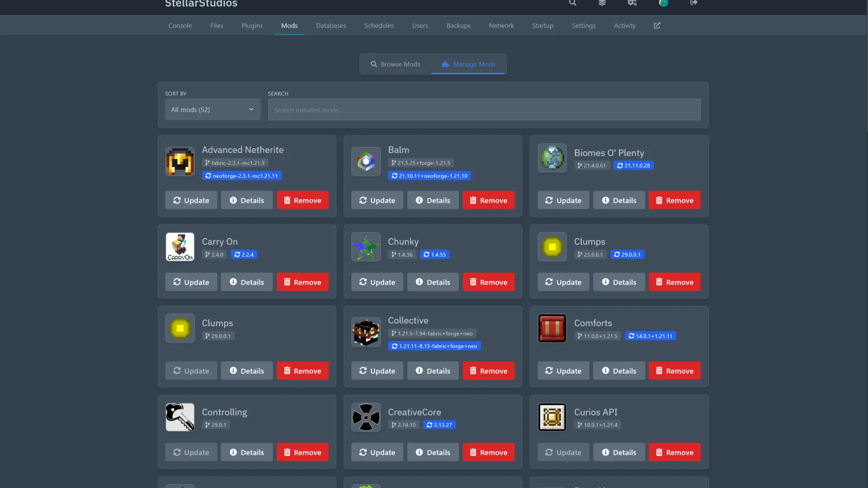Open the All mods (52) sort dropdown
Screen dimensions: 868x488
pos(212,110)
